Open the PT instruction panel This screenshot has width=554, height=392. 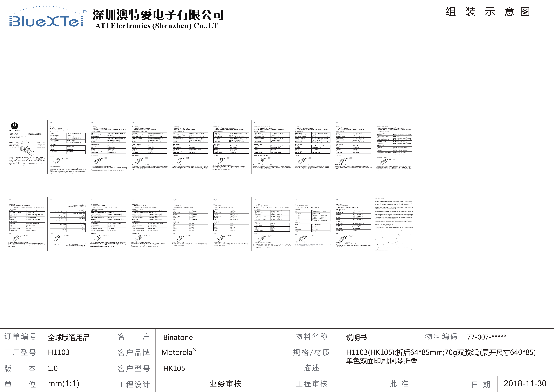pos(190,147)
